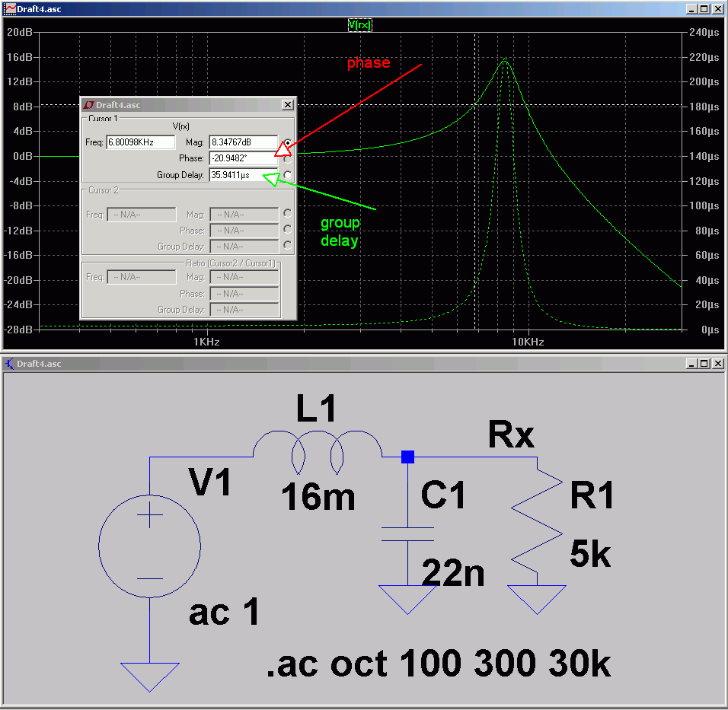Select the C1 capacitor symbol
728x710 pixels.
407,533
